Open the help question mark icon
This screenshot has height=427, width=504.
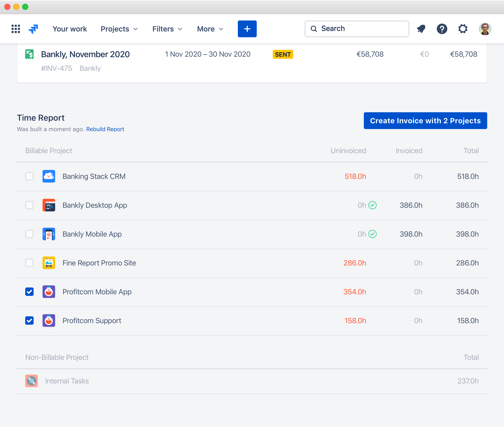(x=442, y=29)
